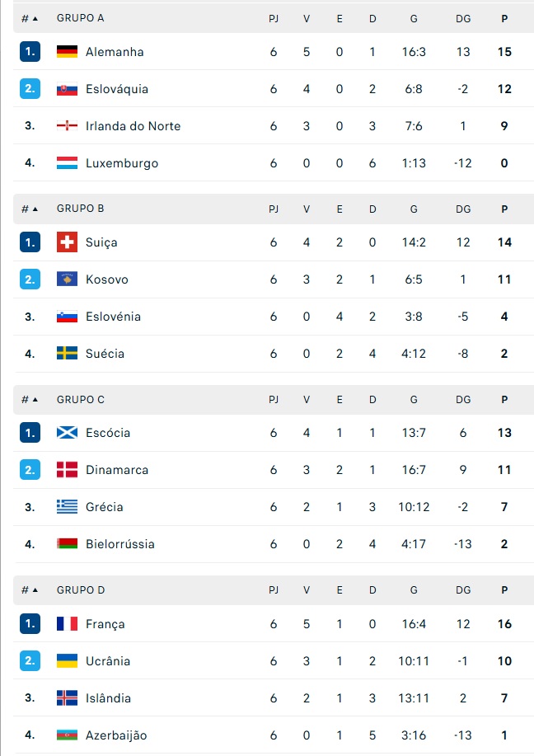Image resolution: width=534 pixels, height=756 pixels.
Task: Click the France flag beside França
Action: 67,624
